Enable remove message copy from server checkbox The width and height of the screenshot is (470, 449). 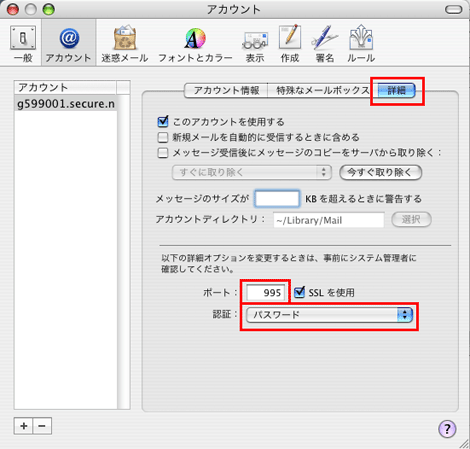coord(163,153)
